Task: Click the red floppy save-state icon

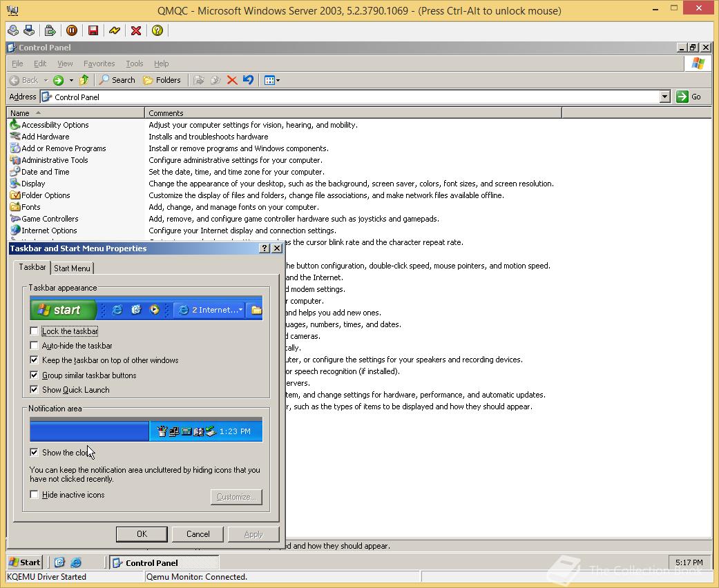Action: [93, 30]
